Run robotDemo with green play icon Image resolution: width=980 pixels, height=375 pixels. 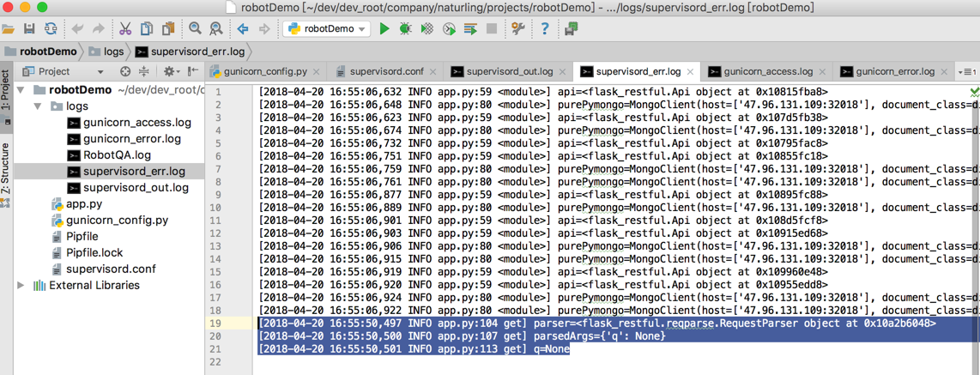pyautogui.click(x=384, y=29)
